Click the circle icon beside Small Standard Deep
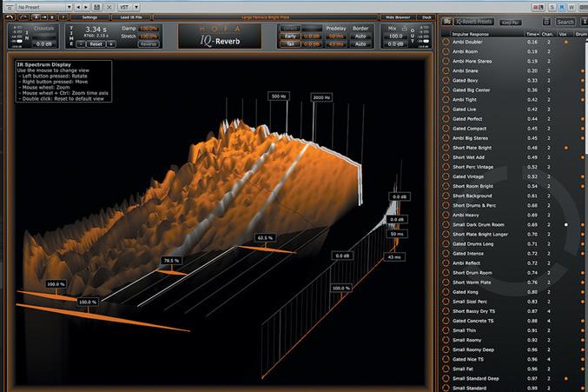This screenshot has height=392, width=588. (446, 378)
